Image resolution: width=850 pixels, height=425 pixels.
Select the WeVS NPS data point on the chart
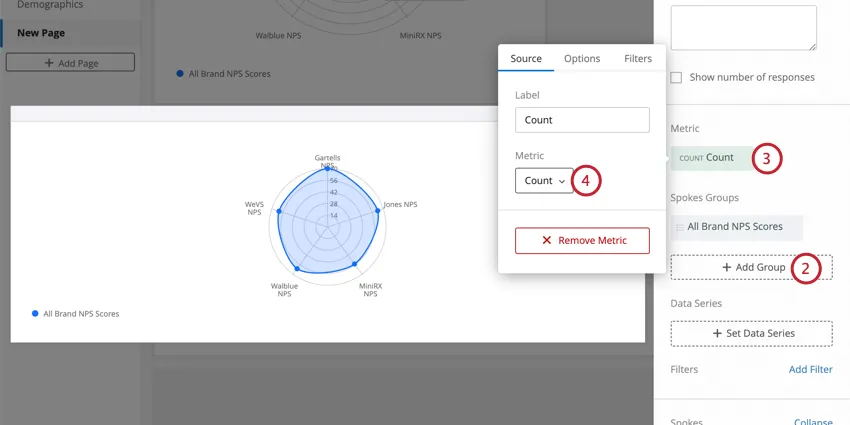pos(279,212)
